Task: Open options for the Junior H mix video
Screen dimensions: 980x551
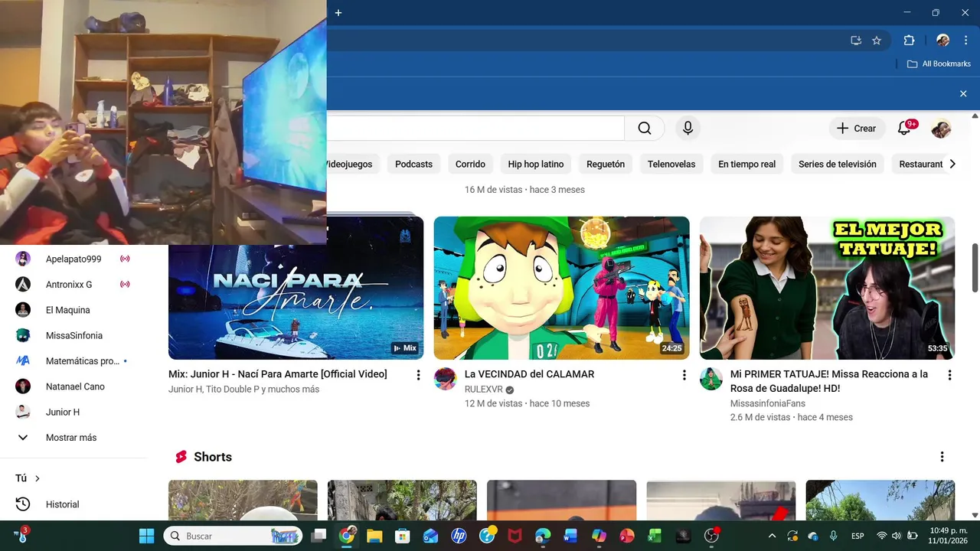Action: coord(418,375)
